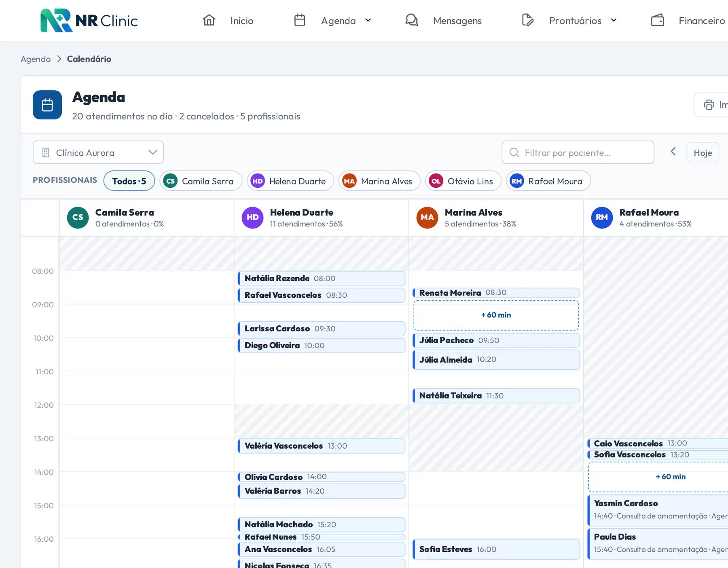The height and width of the screenshot is (568, 728).
Task: Toggle the Rafael Moura professional filter chip
Action: coord(548,181)
